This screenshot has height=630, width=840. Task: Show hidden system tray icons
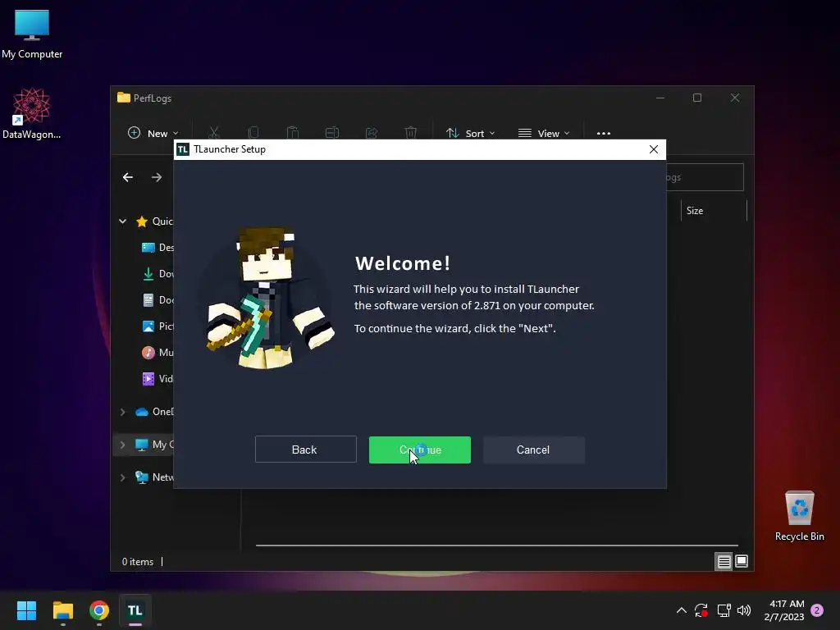point(682,610)
